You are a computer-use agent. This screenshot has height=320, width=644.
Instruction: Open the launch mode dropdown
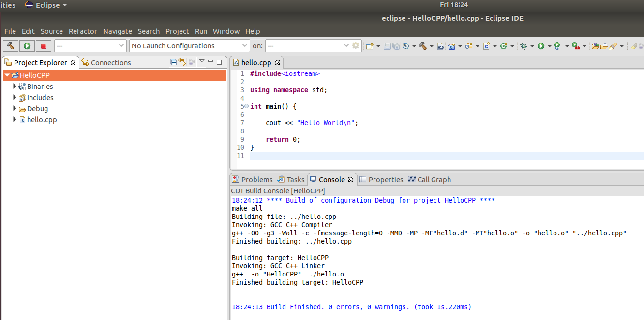click(91, 46)
